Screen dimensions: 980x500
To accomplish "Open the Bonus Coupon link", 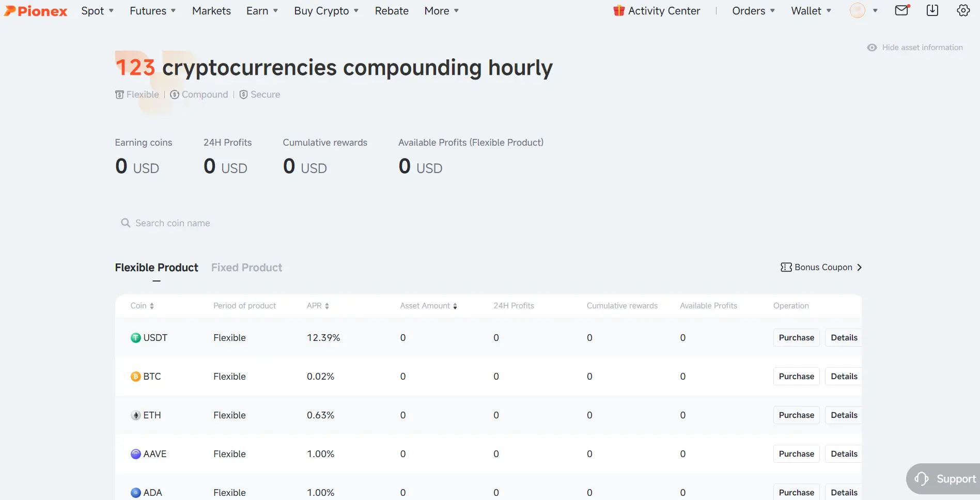I will [x=821, y=267].
